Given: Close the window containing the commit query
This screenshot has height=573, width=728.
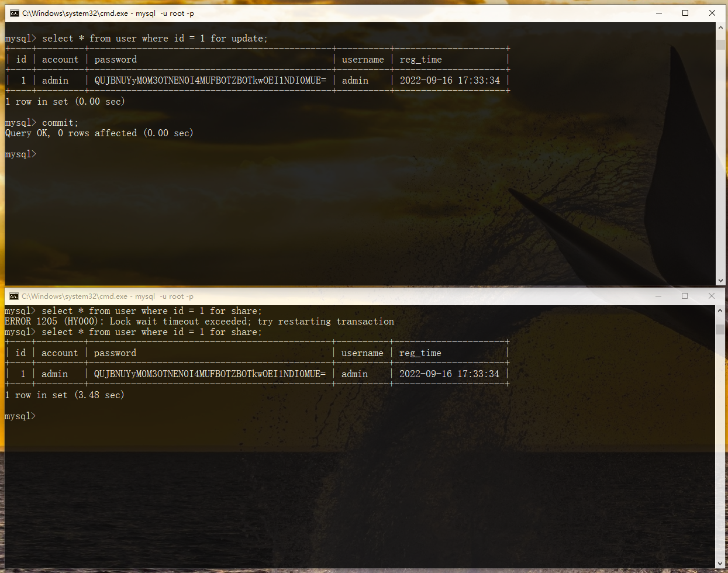Looking at the screenshot, I should 712,13.
